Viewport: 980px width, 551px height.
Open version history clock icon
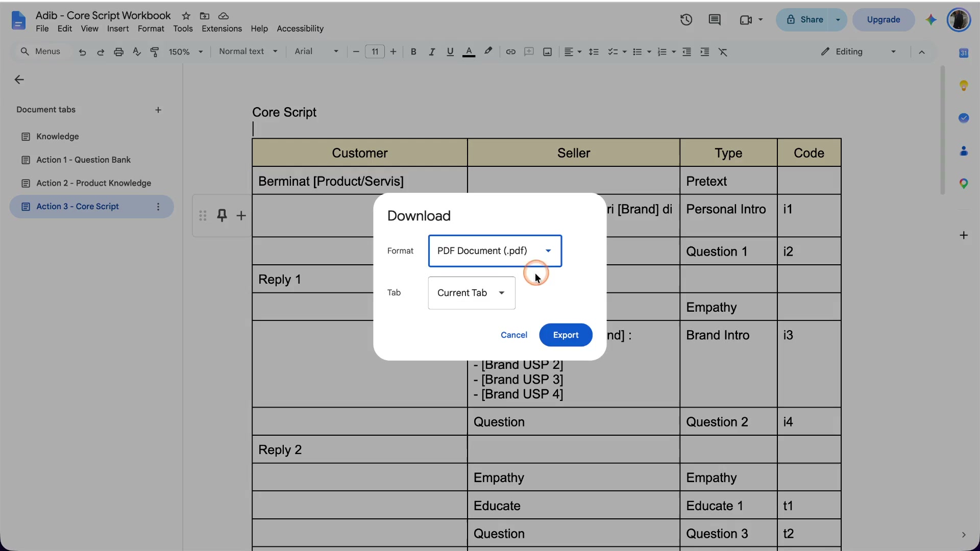(x=686, y=20)
